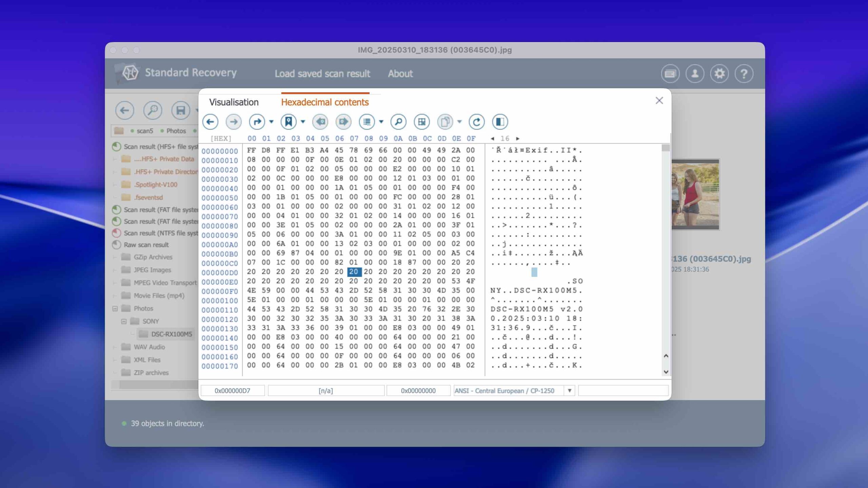
Task: Click the bookmark icon in hex toolbar
Action: pos(289,122)
